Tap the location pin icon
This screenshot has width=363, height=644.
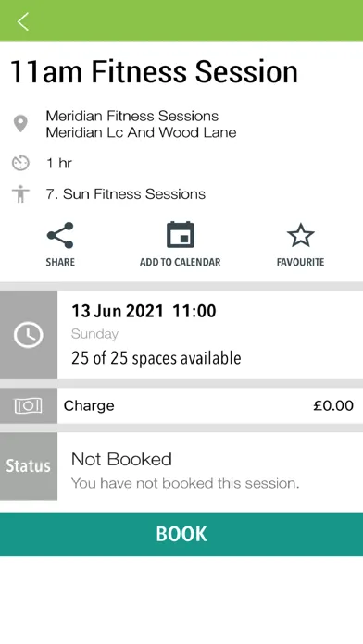point(20,124)
